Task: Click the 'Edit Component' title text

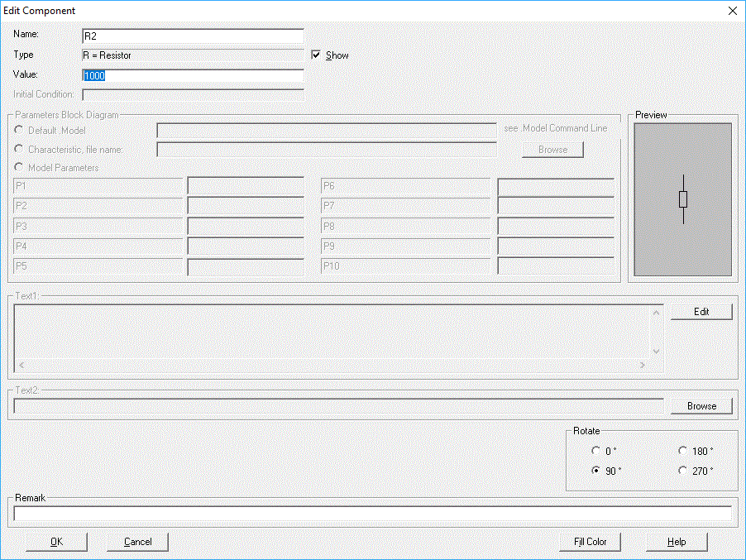Action: pyautogui.click(x=39, y=11)
